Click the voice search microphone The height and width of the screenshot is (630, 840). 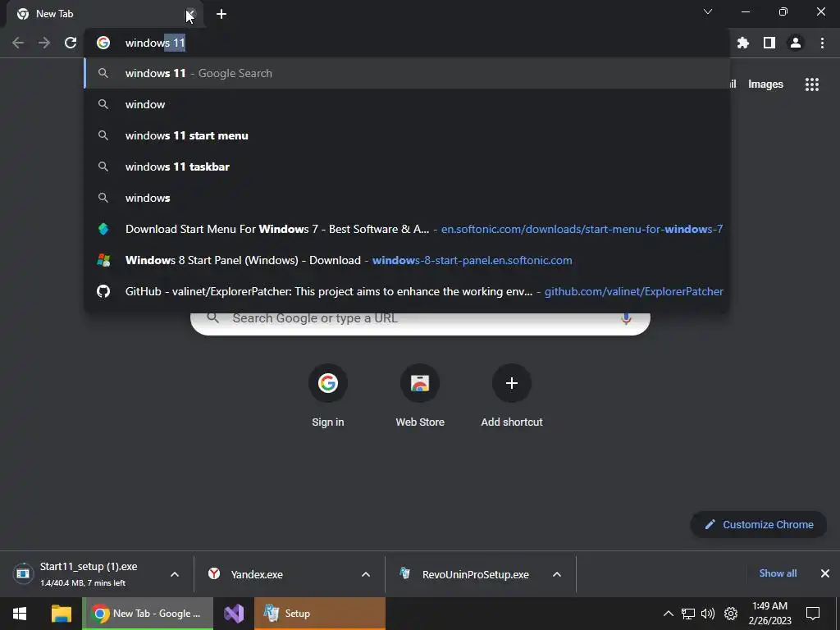click(626, 319)
